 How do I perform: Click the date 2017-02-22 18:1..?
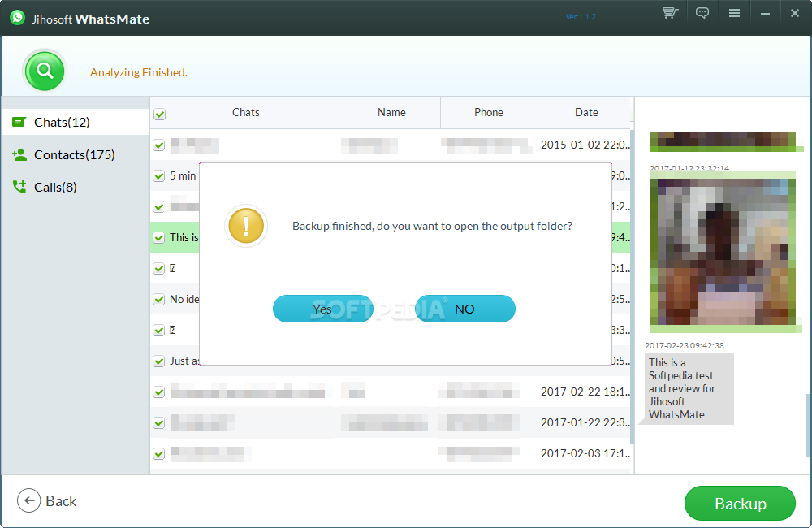pyautogui.click(x=585, y=392)
